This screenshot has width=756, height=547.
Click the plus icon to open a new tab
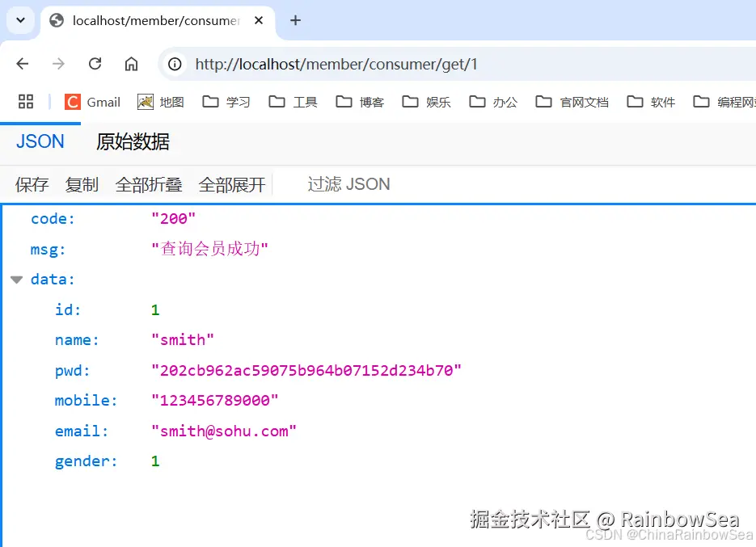pos(295,21)
